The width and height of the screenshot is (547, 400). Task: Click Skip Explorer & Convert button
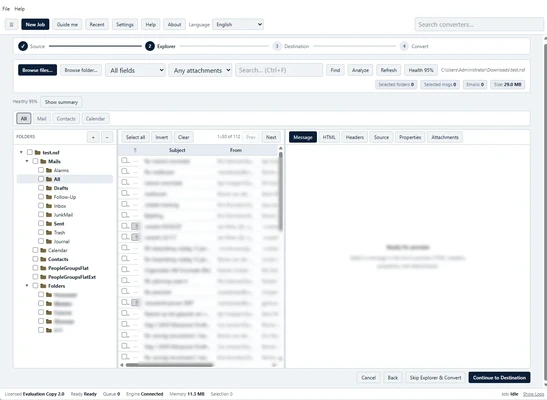435,378
